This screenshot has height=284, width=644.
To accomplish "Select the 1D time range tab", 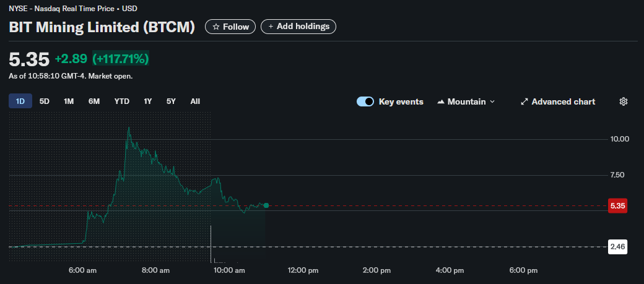I will tap(20, 101).
